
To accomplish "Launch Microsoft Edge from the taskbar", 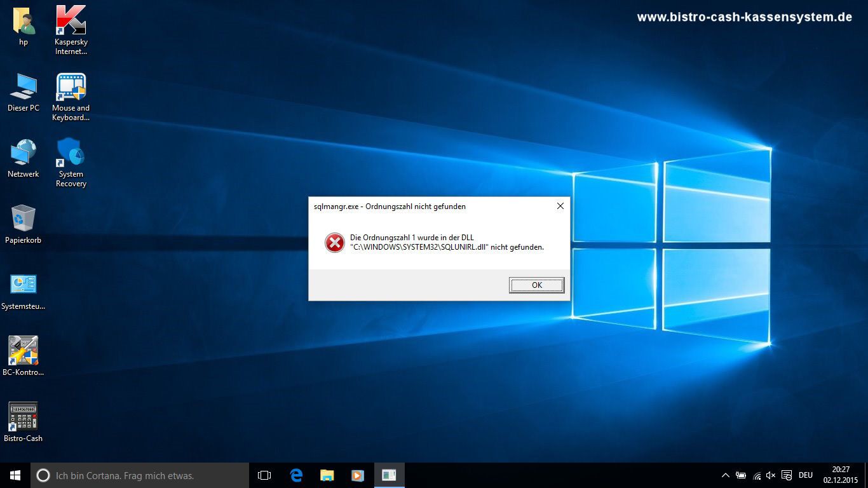I will point(296,475).
